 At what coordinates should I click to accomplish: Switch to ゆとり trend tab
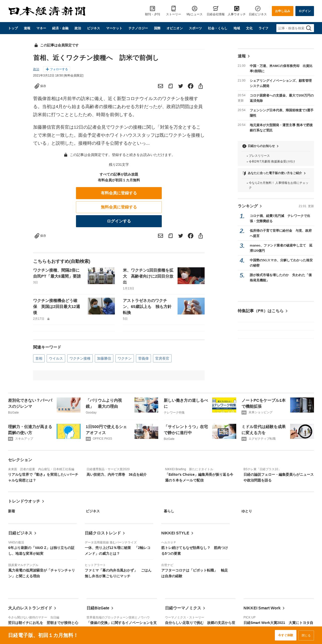pyautogui.click(x=247, y=511)
